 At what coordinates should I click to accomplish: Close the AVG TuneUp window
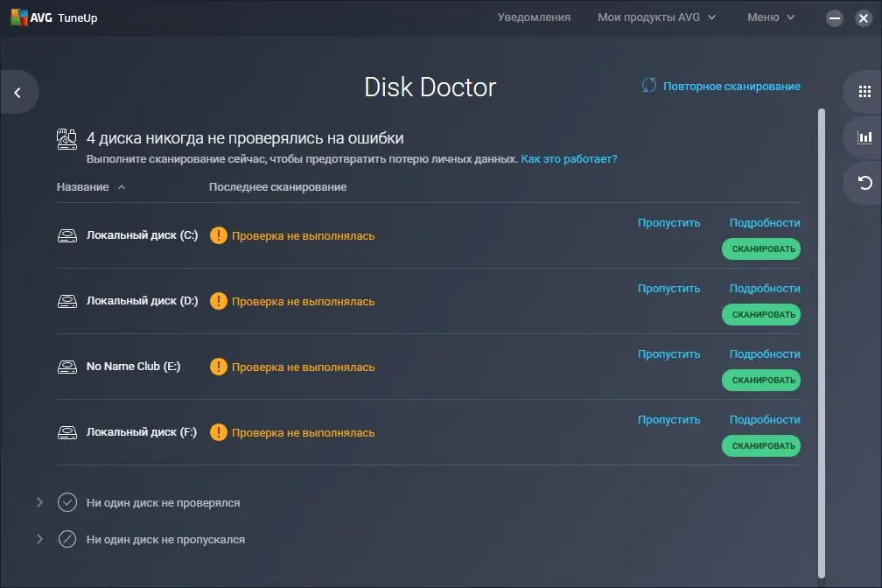864,18
